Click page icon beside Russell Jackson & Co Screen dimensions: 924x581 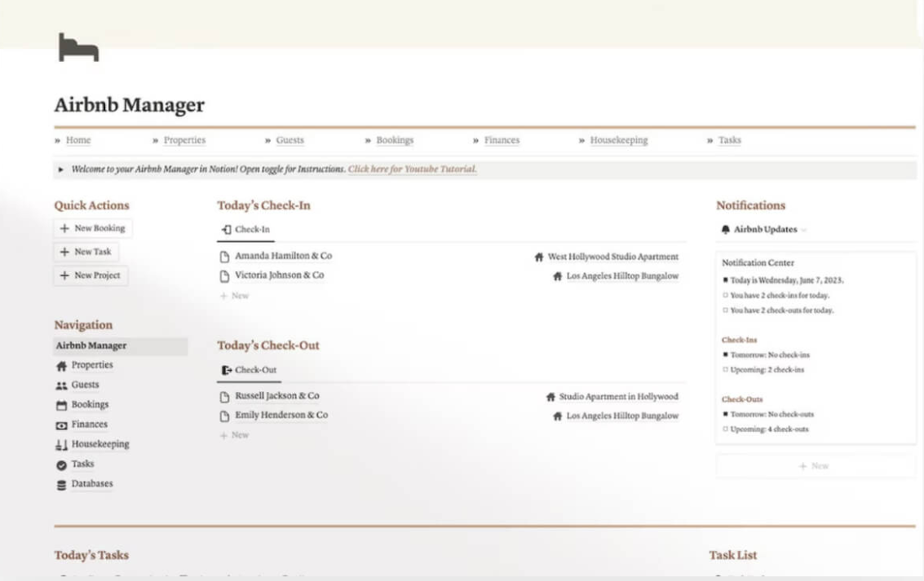pos(224,397)
